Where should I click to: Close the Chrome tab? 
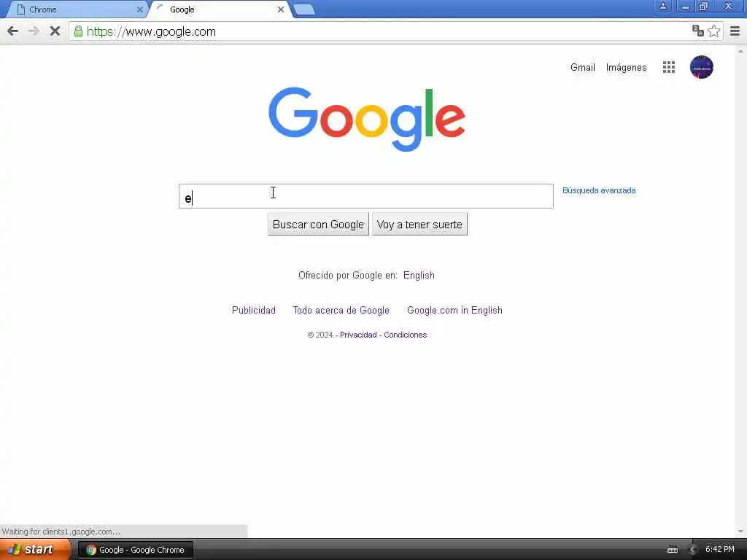pos(139,9)
